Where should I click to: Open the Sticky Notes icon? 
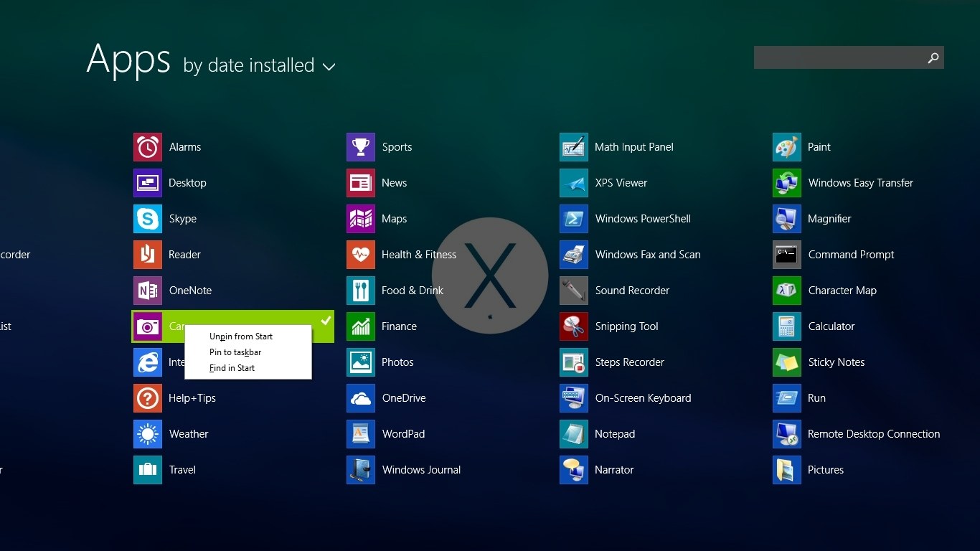[787, 362]
